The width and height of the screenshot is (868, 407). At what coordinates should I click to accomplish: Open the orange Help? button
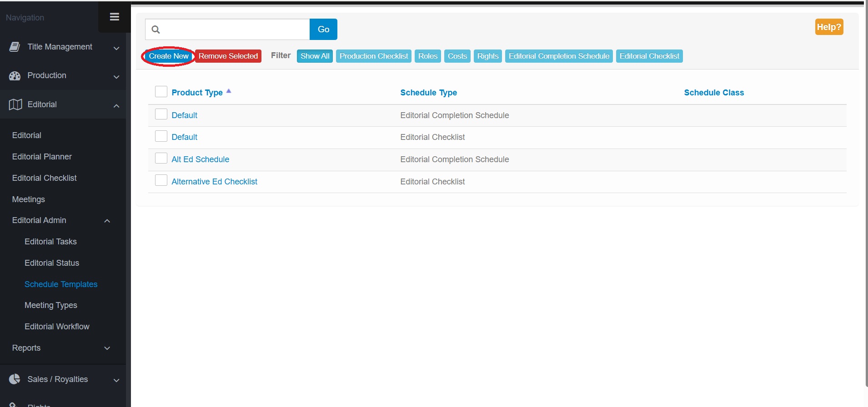pyautogui.click(x=828, y=27)
